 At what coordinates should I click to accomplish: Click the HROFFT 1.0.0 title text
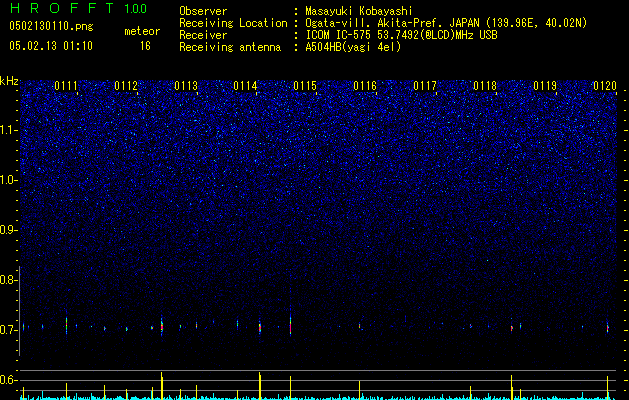click(78, 8)
